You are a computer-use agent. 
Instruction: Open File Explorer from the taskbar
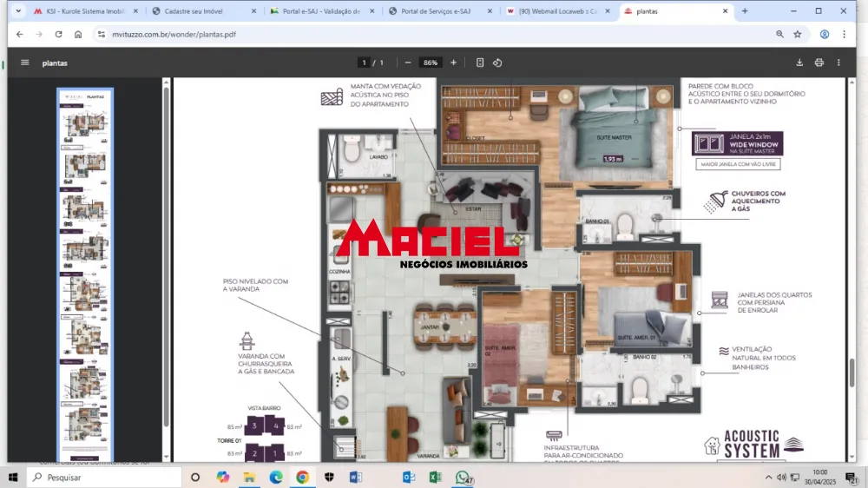[249, 477]
